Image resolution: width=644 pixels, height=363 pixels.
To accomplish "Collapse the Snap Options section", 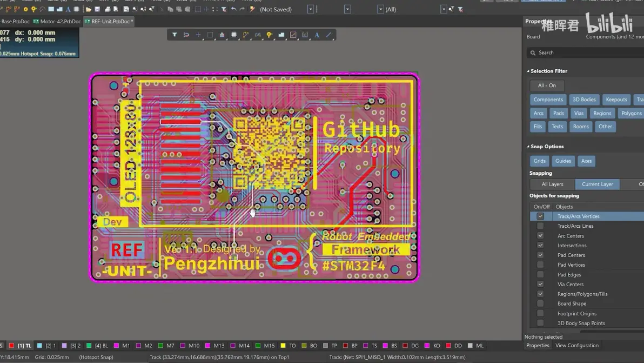I will [x=528, y=147].
